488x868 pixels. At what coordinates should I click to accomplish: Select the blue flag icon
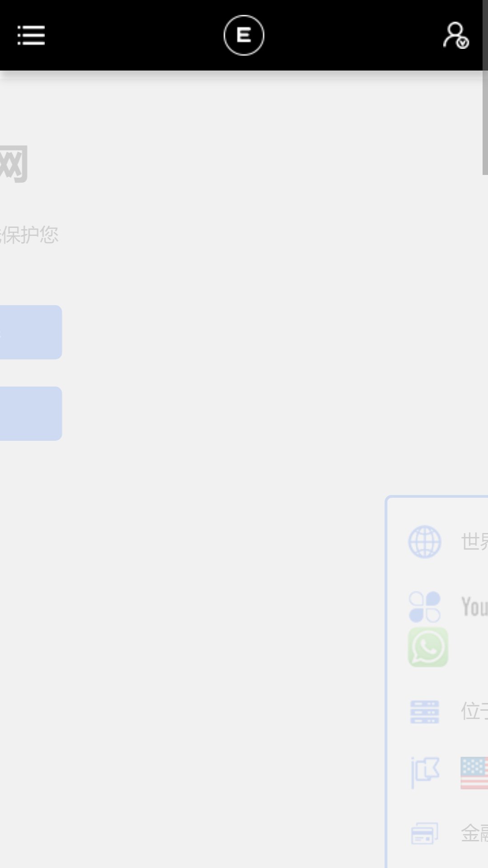(x=425, y=772)
